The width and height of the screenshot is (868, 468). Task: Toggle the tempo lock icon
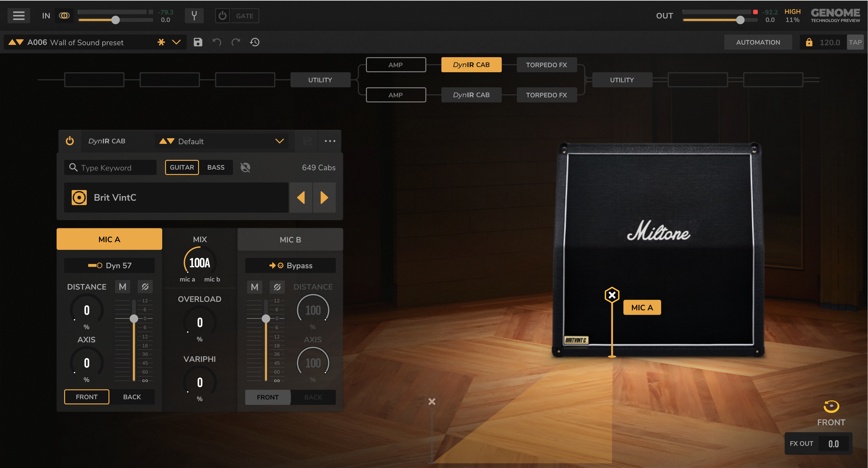(809, 42)
